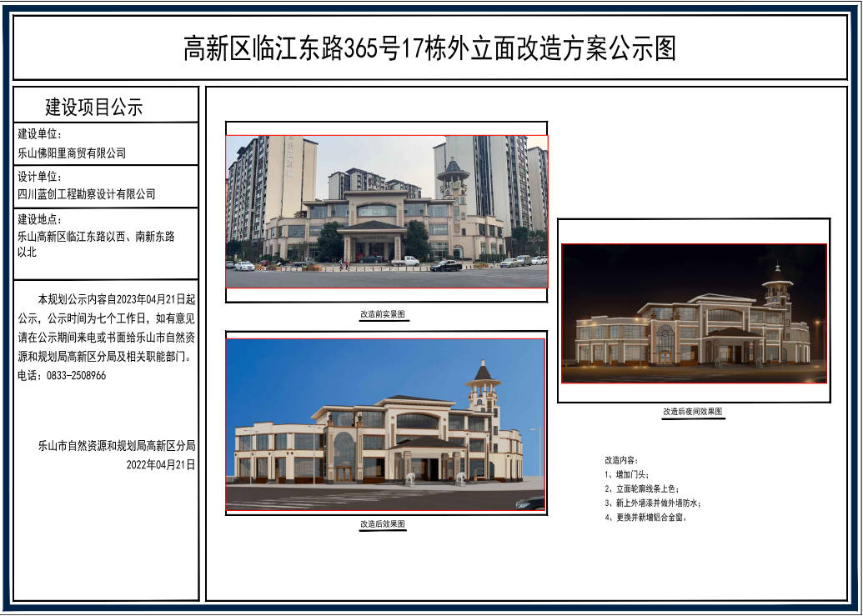
Task: Select design firm 四川蓝创工程勘察设计有限公司
Action: tap(87, 194)
